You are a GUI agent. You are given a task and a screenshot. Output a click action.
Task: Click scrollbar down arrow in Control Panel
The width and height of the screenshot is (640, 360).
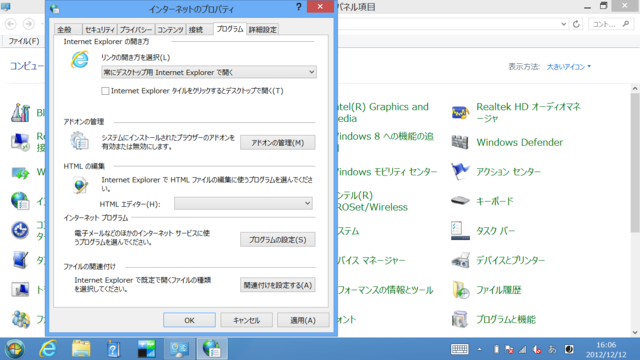[635, 332]
